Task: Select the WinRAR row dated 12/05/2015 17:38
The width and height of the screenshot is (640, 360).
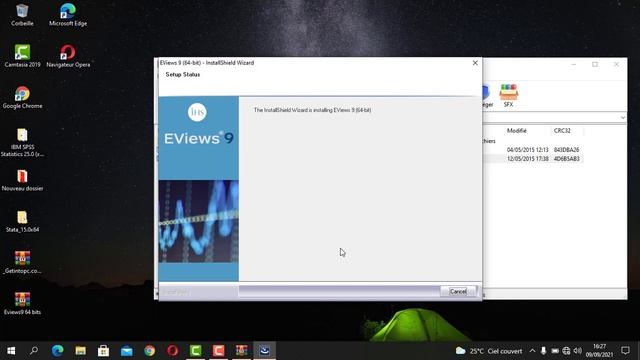Action: 533,159
